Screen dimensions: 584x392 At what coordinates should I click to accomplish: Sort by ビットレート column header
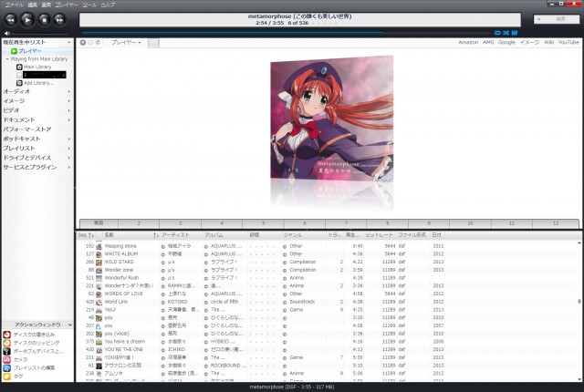point(380,235)
